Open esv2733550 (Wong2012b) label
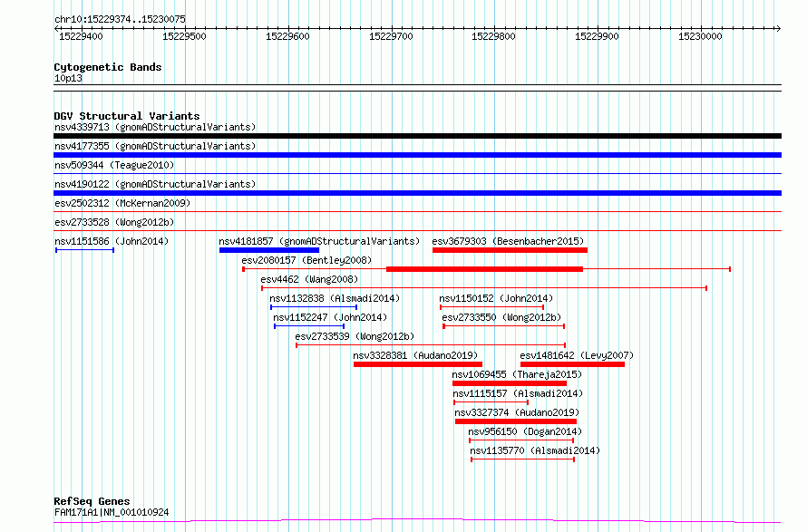This screenshot has height=532, width=807. pyautogui.click(x=501, y=317)
